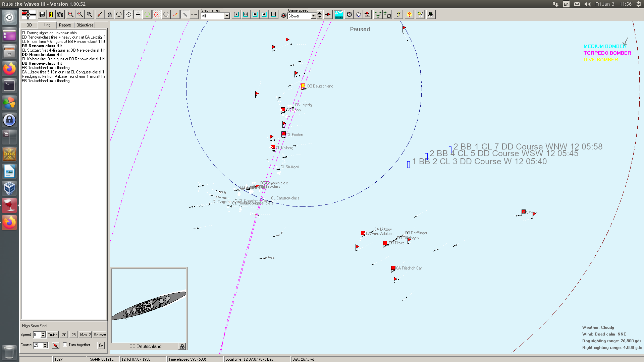The width and height of the screenshot is (644, 362).
Task: Open the blue book icon
Action: [359, 14]
